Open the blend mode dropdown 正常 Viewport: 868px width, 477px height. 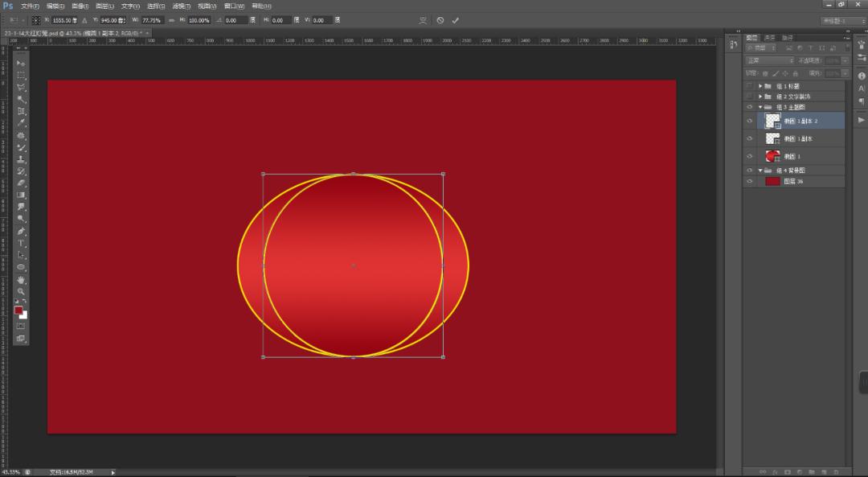[769, 60]
